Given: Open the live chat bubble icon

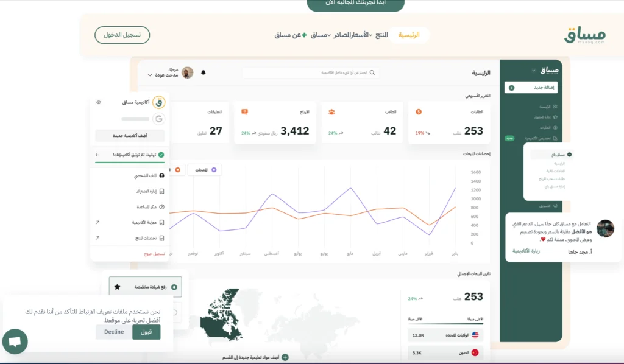Looking at the screenshot, I should pos(15,341).
